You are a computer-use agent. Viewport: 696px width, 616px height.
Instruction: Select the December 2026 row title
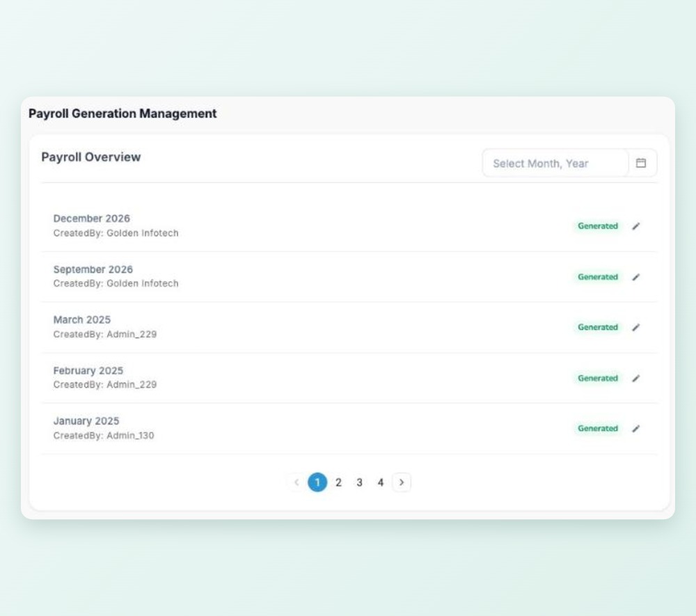[91, 219]
